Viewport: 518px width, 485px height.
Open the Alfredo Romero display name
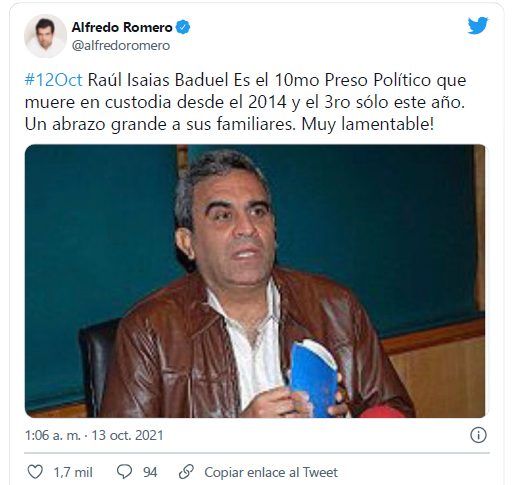122,27
